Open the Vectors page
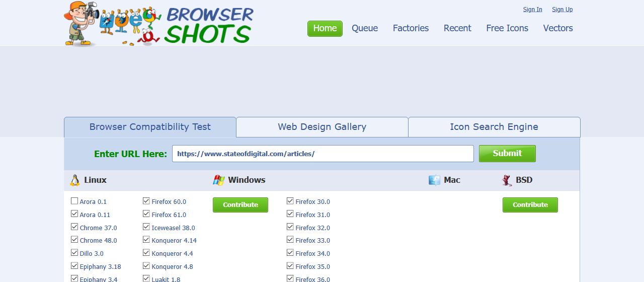 tap(558, 28)
